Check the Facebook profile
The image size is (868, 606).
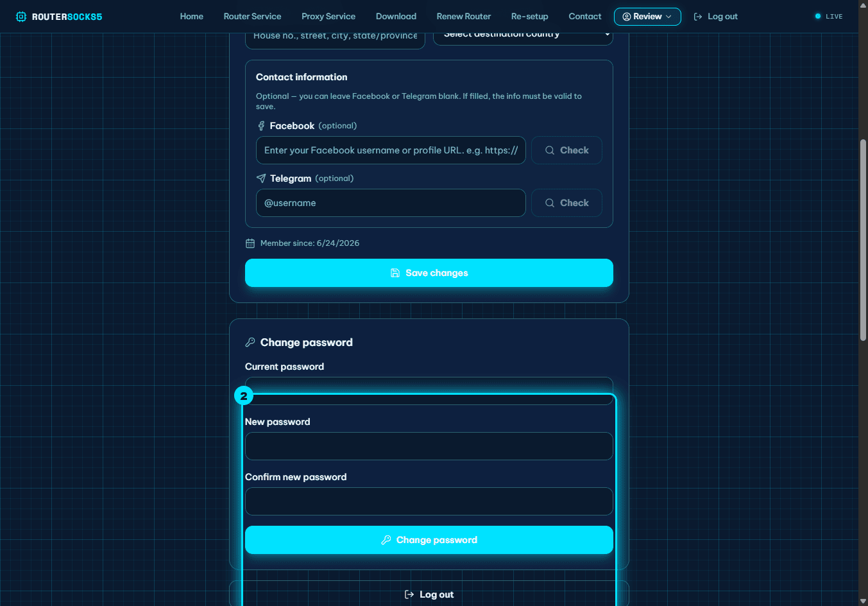pos(566,150)
